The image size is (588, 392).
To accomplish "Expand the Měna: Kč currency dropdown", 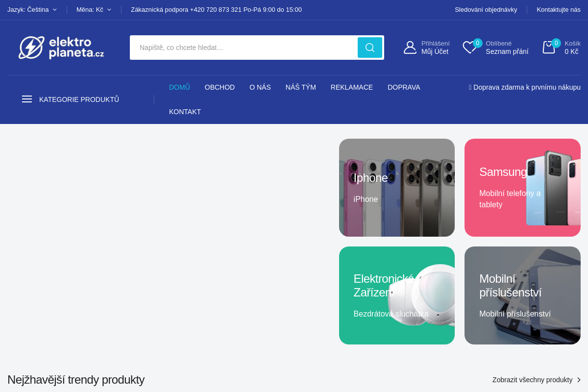I will coord(94,9).
